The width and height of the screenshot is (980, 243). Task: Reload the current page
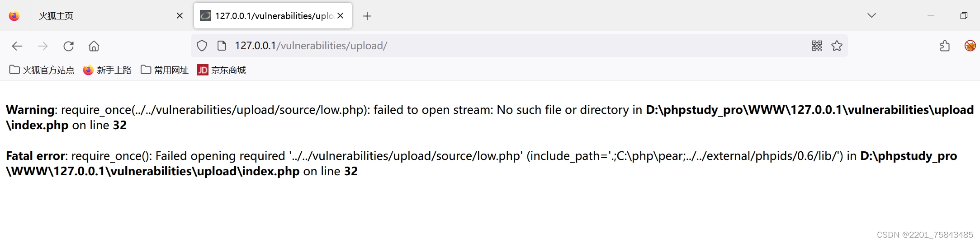tap(68, 46)
